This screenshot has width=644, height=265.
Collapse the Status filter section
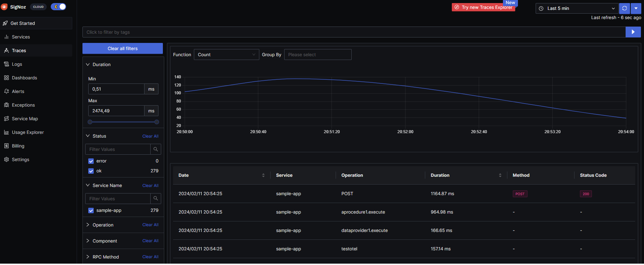pos(88,136)
